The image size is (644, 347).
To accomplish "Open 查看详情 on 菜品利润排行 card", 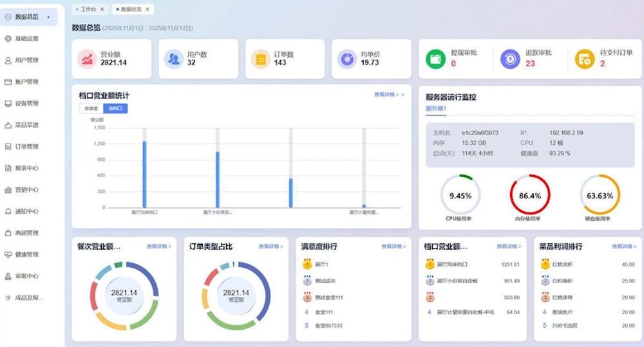I will pos(624,247).
